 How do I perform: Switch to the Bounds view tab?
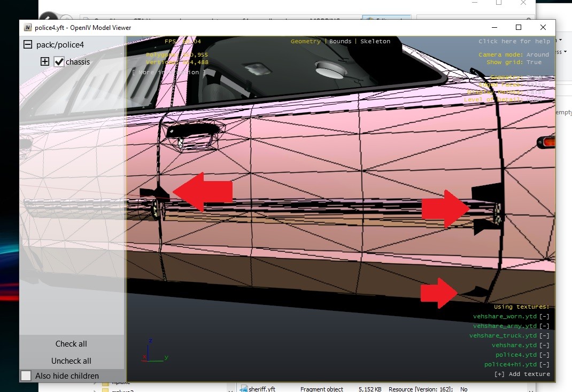pyautogui.click(x=341, y=41)
